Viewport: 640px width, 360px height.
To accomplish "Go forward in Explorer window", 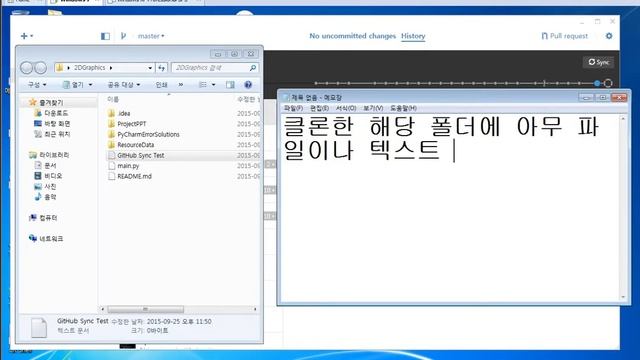I will click(40, 68).
